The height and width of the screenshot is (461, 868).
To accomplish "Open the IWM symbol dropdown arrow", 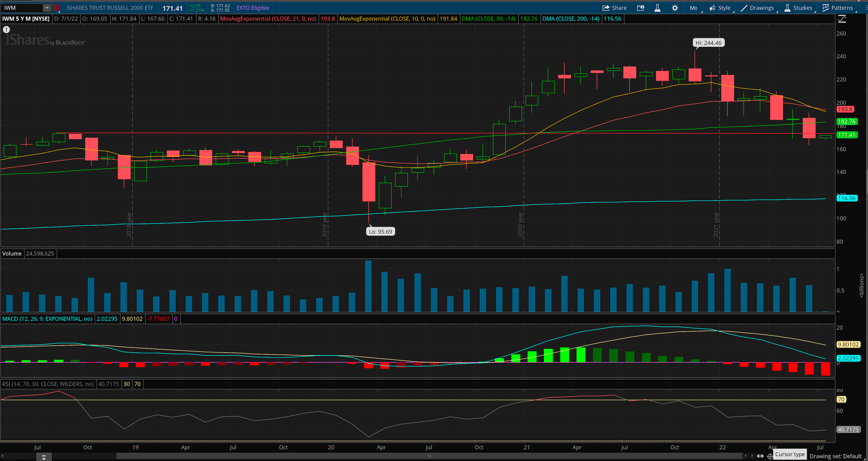I will click(x=47, y=8).
